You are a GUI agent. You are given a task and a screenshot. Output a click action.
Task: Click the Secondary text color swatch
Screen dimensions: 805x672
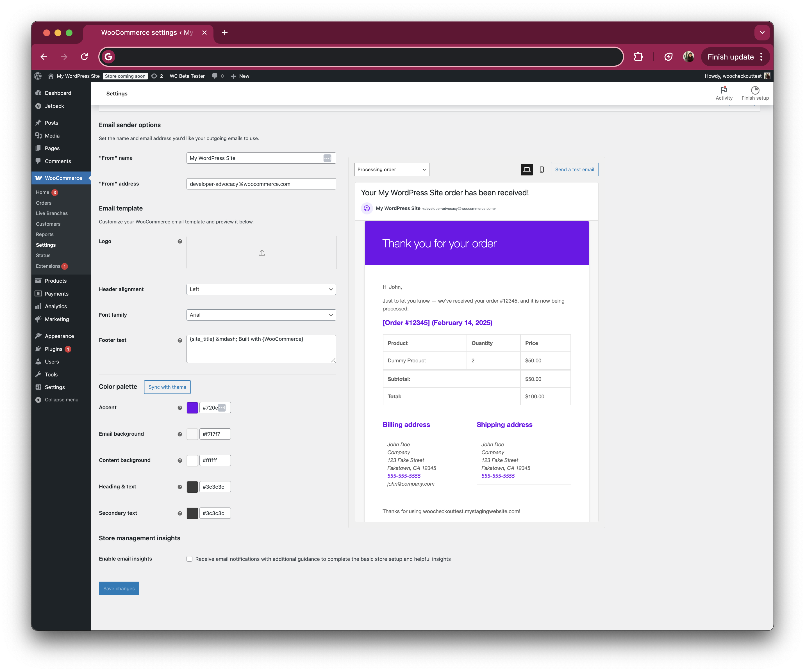tap(192, 513)
